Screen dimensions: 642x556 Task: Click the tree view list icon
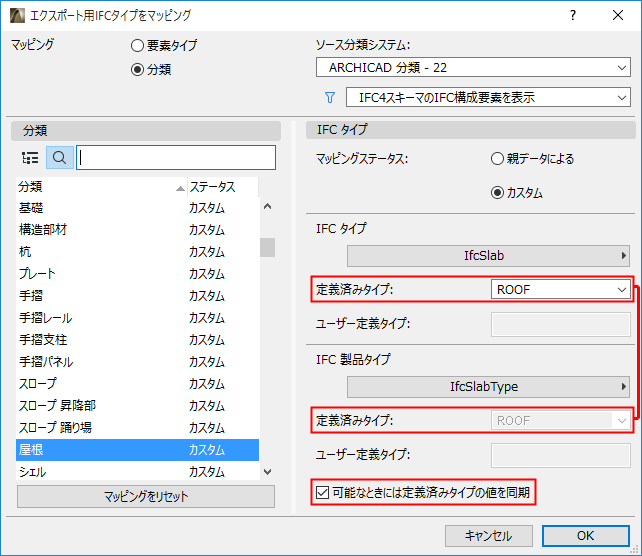(30, 158)
